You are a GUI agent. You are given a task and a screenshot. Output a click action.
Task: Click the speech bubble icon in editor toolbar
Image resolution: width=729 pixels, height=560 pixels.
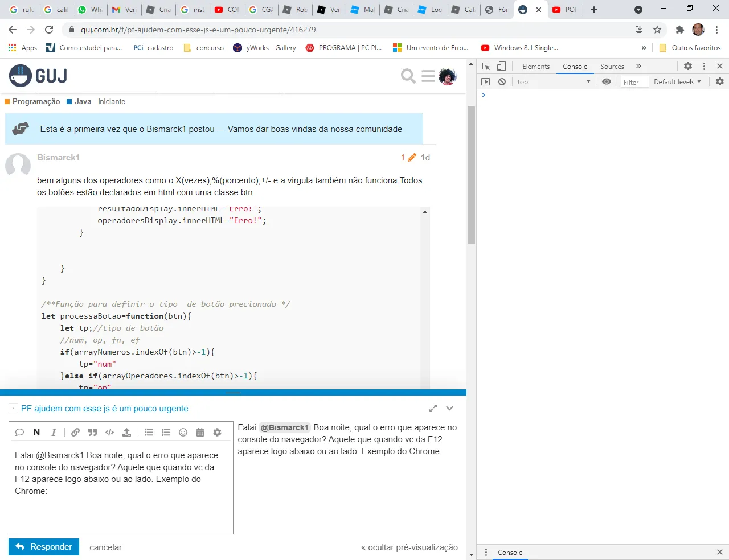pos(19,433)
